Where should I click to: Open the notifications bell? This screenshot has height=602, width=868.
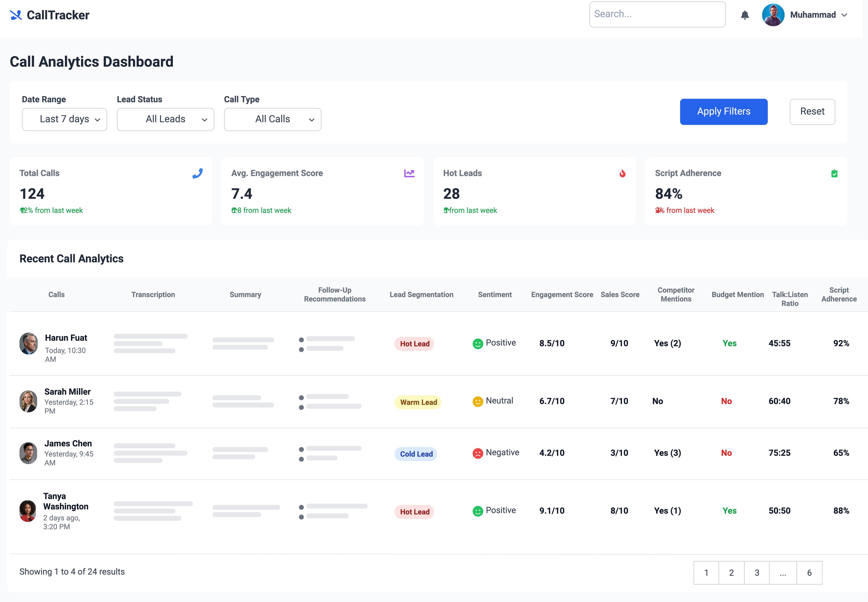coord(745,15)
